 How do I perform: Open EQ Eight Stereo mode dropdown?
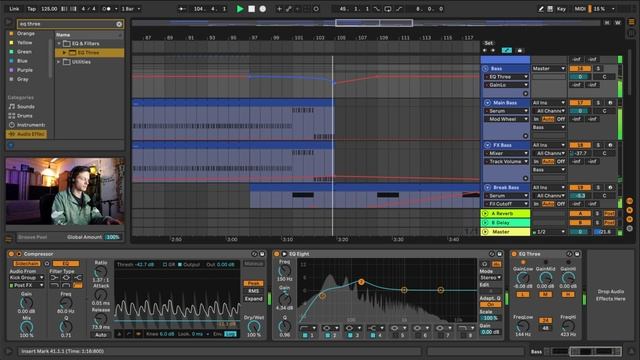(491, 278)
